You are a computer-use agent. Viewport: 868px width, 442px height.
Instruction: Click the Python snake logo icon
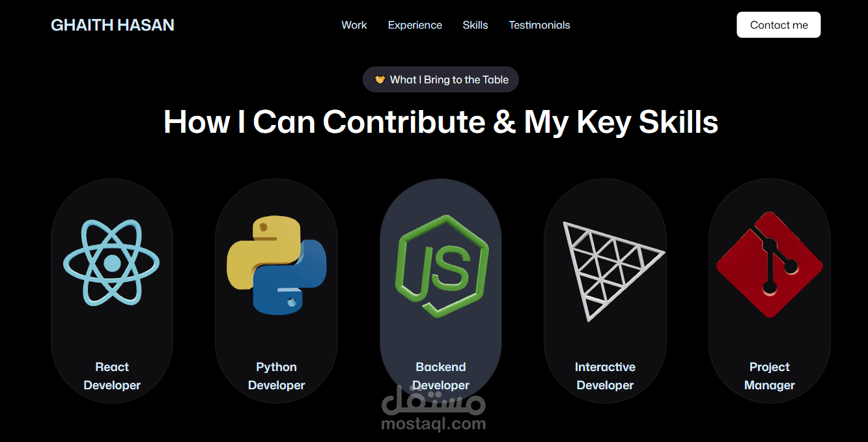(x=277, y=265)
